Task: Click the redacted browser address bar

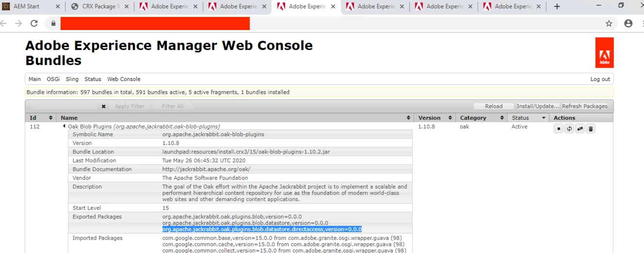Action: point(155,23)
